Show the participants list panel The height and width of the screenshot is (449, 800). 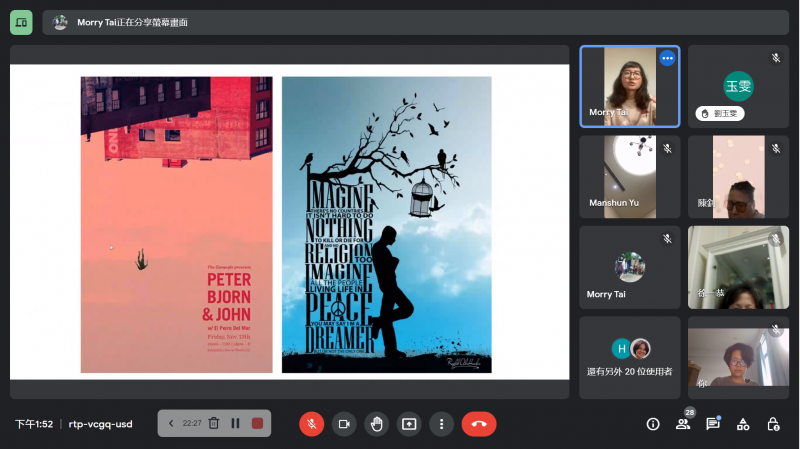coord(683,424)
